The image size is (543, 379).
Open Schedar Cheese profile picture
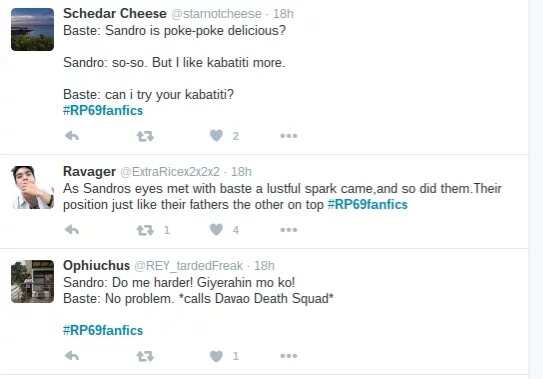pyautogui.click(x=33, y=29)
